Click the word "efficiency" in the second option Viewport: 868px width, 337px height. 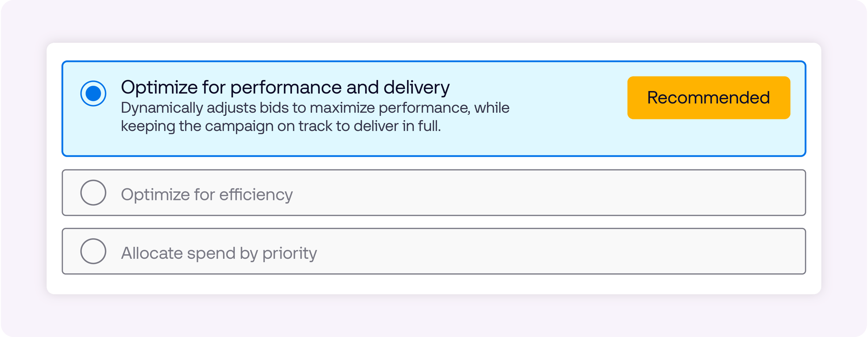[x=256, y=195]
